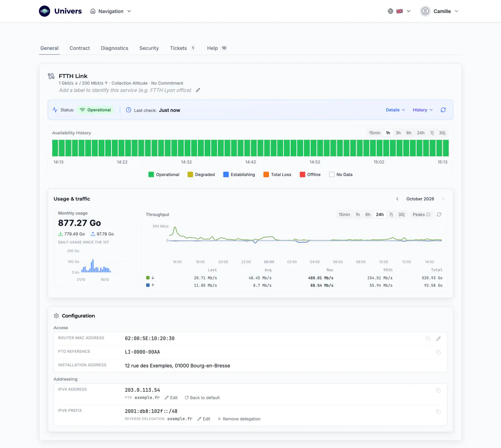
Task: Open the Diagnostics tab
Action: click(114, 48)
